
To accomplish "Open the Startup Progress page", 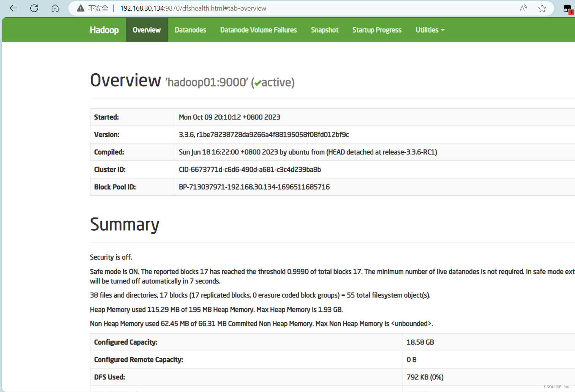I will (x=377, y=30).
